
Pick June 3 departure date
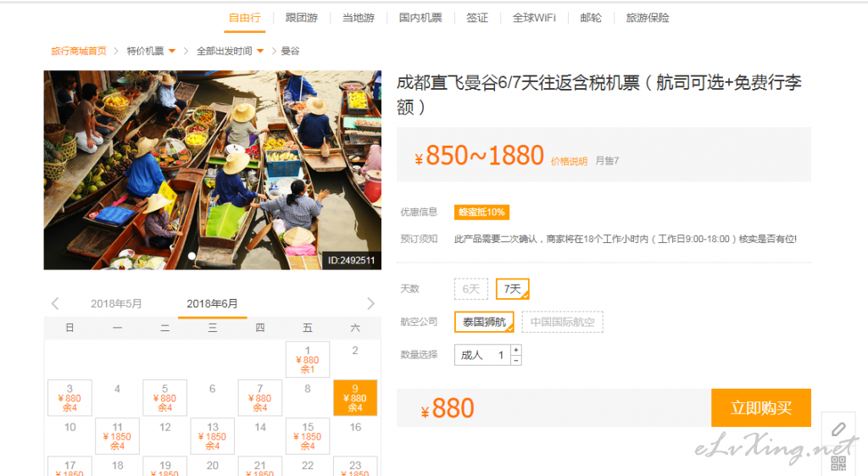70,398
